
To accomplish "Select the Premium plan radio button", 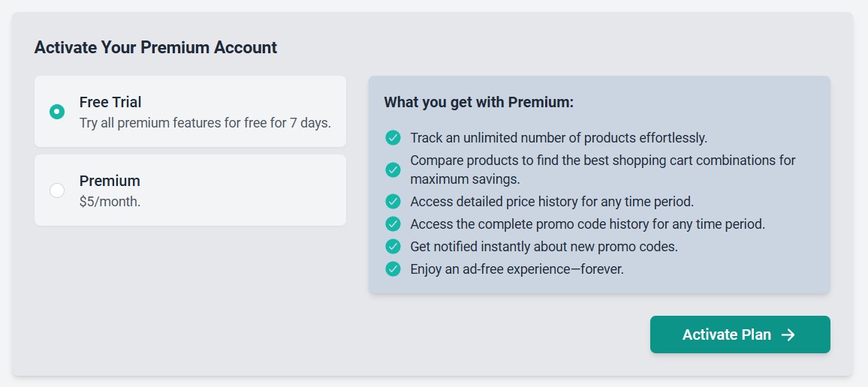I will [x=57, y=190].
